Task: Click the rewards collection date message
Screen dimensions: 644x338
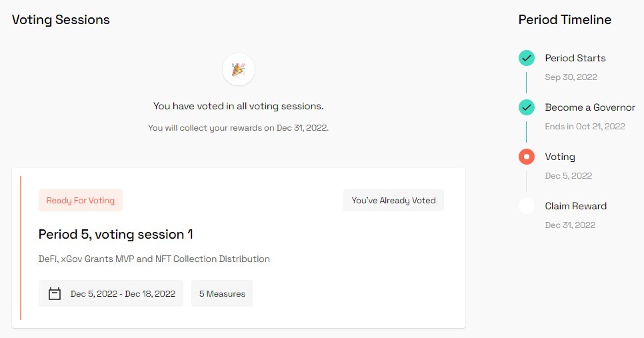Action: pos(238,128)
